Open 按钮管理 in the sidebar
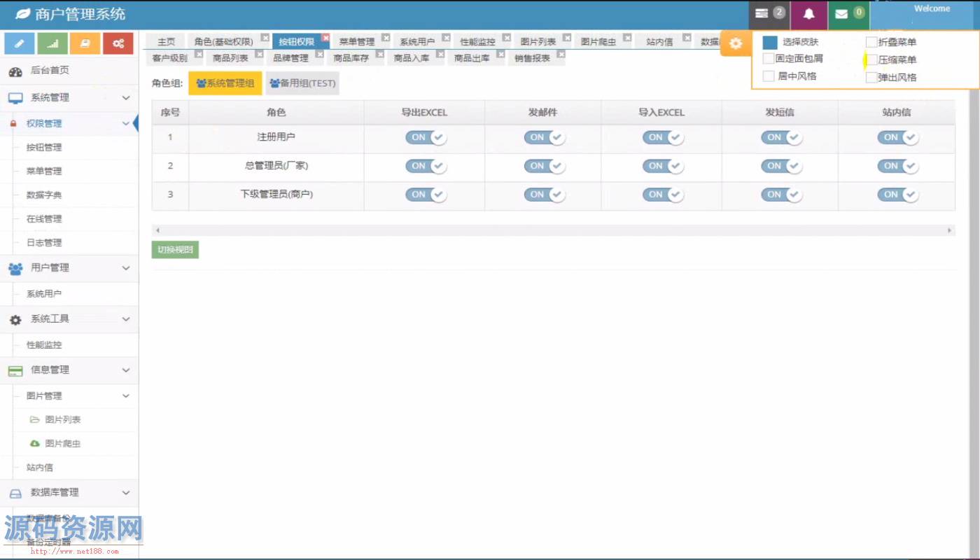980x560 pixels. tap(44, 148)
